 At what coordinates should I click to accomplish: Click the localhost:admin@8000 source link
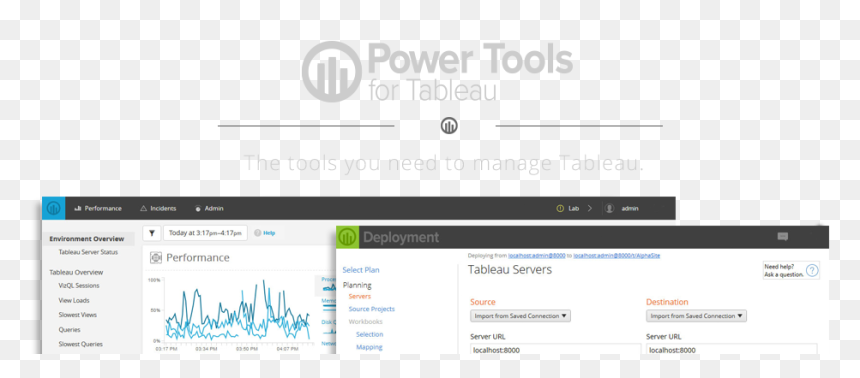(x=537, y=256)
